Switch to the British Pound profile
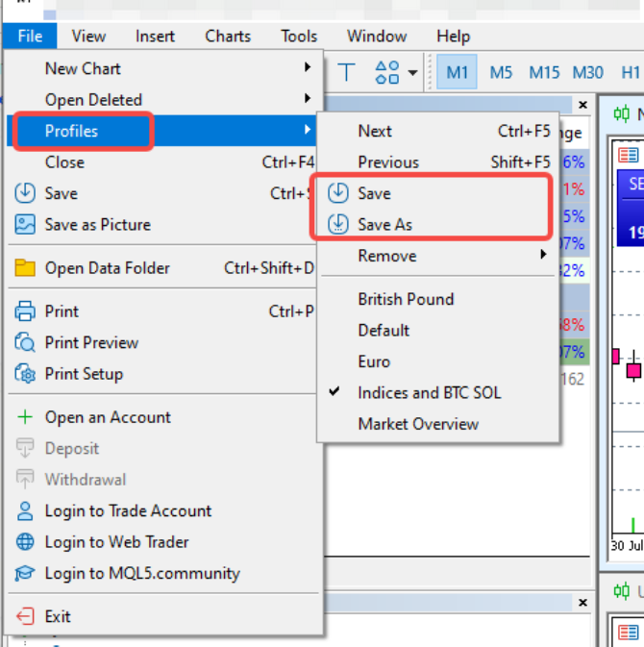 (406, 299)
